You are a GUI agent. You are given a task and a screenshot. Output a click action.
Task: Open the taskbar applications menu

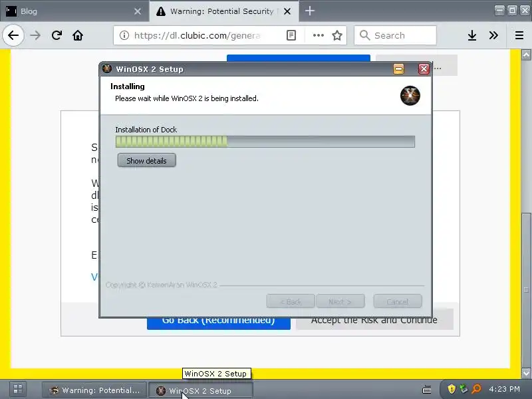(x=18, y=389)
